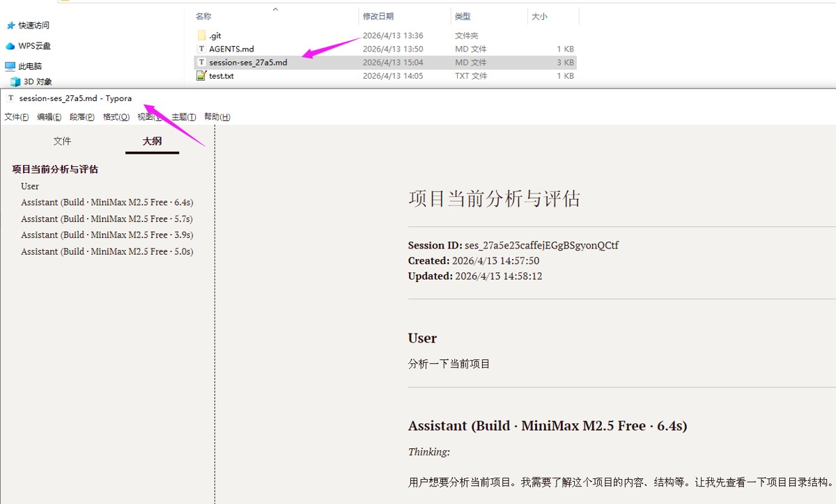Screen dimensions: 836x504
Task: Open the 主题(T) menu in Typora
Action: pyautogui.click(x=184, y=117)
